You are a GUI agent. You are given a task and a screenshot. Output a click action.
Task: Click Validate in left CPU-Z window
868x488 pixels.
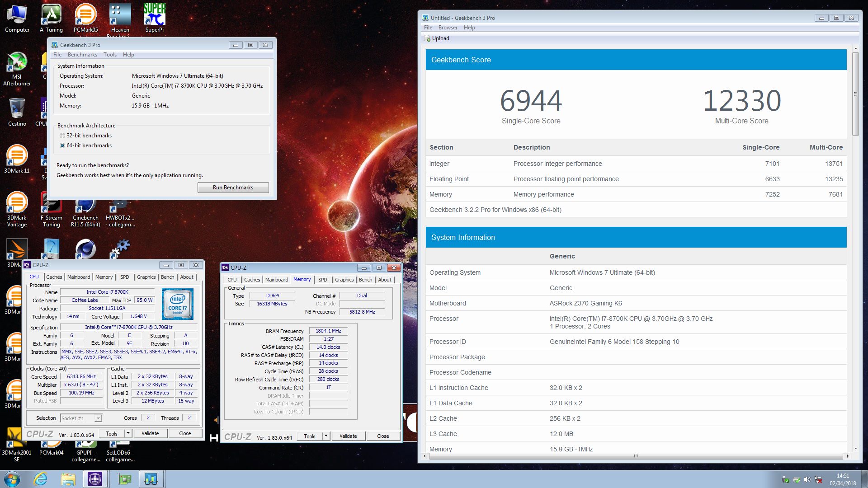point(150,433)
